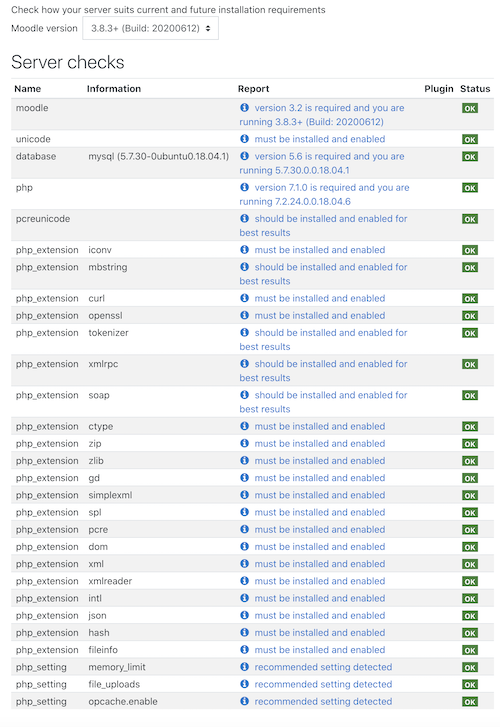500x727 pixels.
Task: Open soap 'should be installed' report link
Action: (323, 402)
